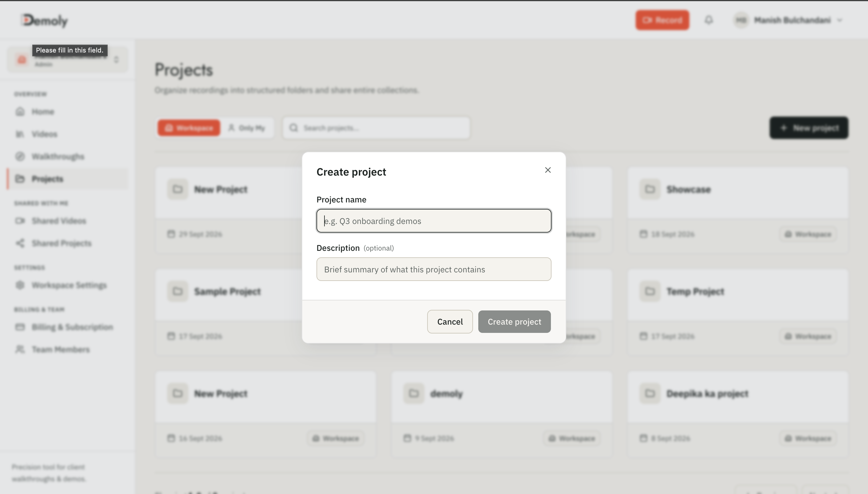Open the Deepika ka project card

[x=738, y=414]
